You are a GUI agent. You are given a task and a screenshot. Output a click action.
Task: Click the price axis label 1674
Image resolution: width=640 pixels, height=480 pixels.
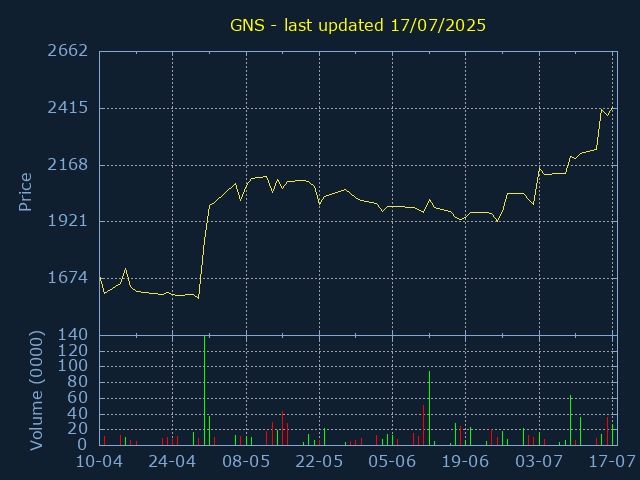[68, 278]
